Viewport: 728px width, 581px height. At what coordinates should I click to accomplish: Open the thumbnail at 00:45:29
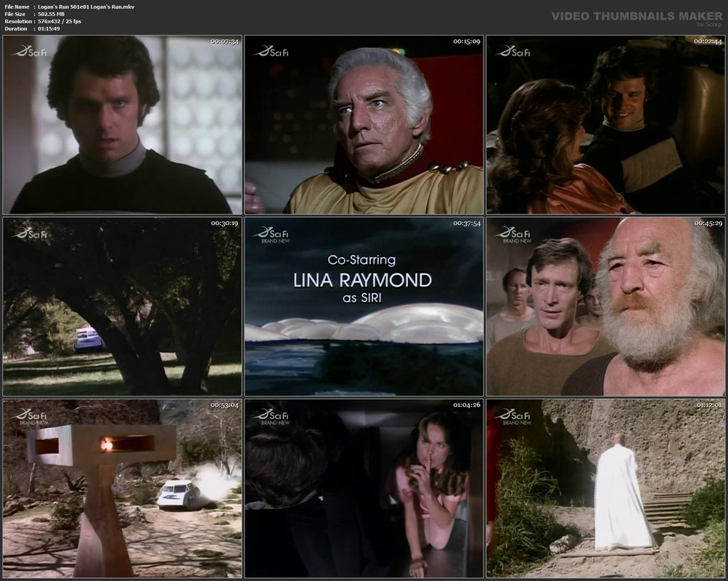pyautogui.click(x=605, y=306)
